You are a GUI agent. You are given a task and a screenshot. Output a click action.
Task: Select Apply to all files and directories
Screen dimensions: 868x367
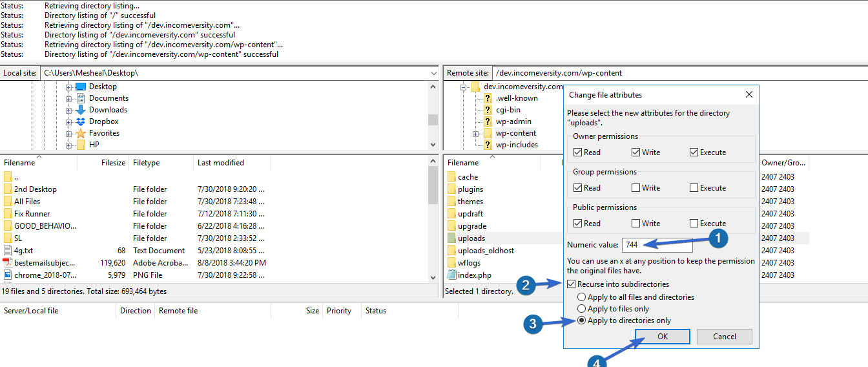583,297
